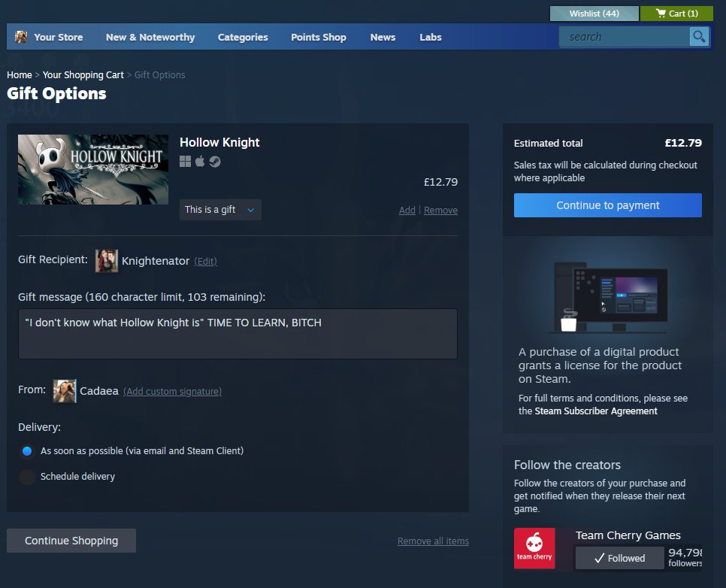
Task: Open the Your Store menu
Action: [x=59, y=37]
